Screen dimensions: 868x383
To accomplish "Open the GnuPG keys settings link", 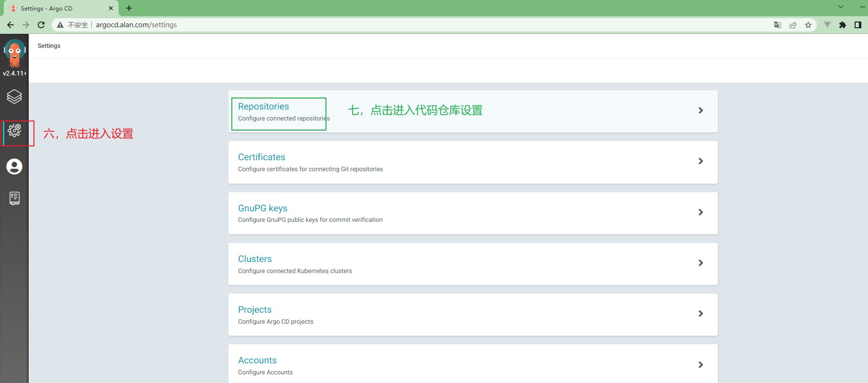I will tap(262, 208).
